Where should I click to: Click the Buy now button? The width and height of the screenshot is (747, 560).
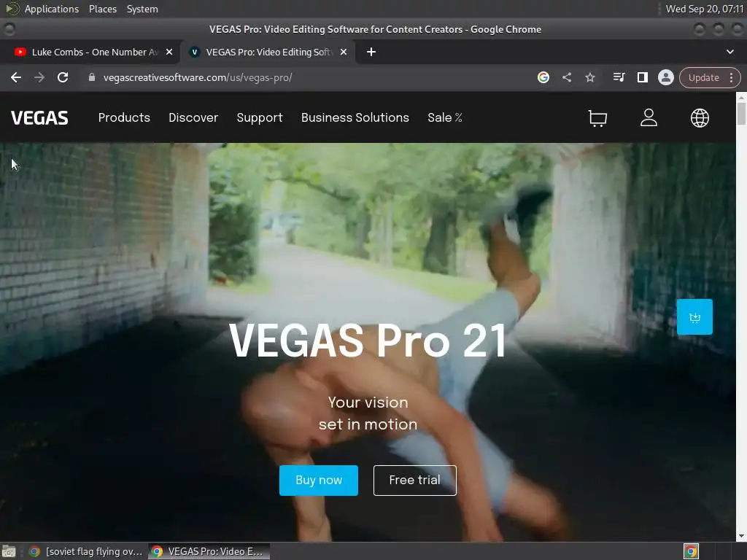point(318,480)
